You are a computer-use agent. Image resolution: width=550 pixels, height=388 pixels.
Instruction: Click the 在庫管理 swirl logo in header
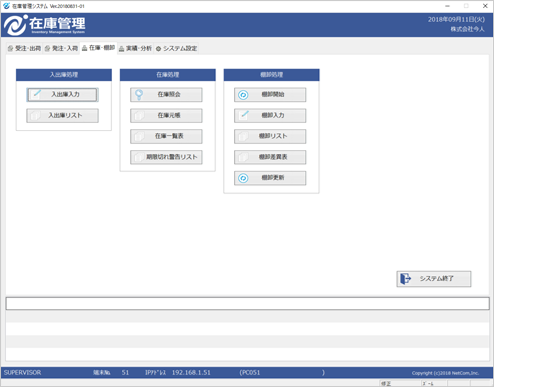point(15,25)
